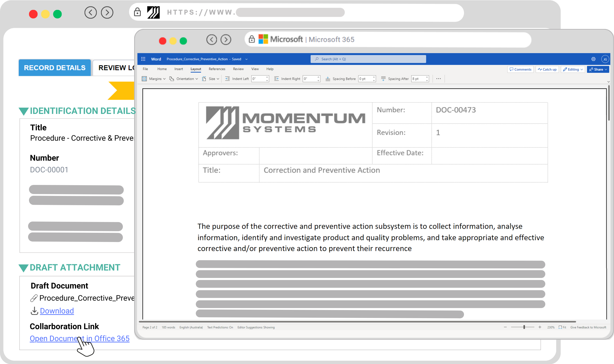Expand the Saved document title dropdown

coord(247,59)
